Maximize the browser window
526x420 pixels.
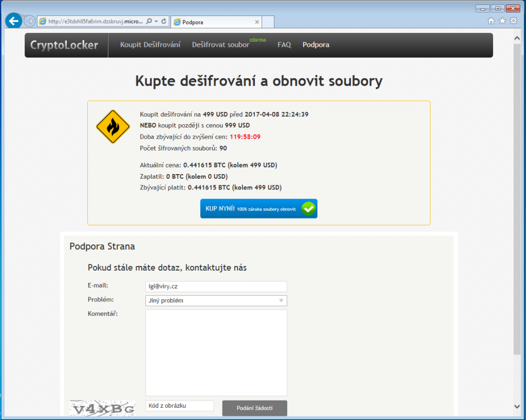click(498, 9)
